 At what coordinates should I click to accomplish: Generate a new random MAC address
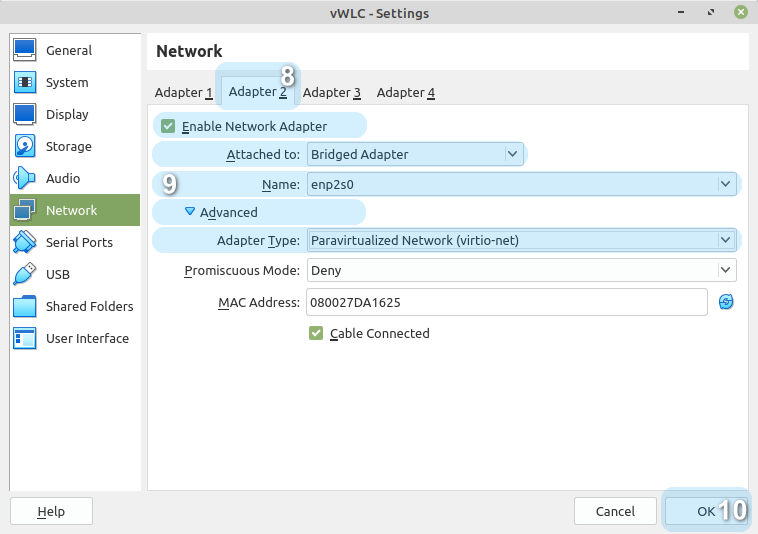pyautogui.click(x=726, y=302)
